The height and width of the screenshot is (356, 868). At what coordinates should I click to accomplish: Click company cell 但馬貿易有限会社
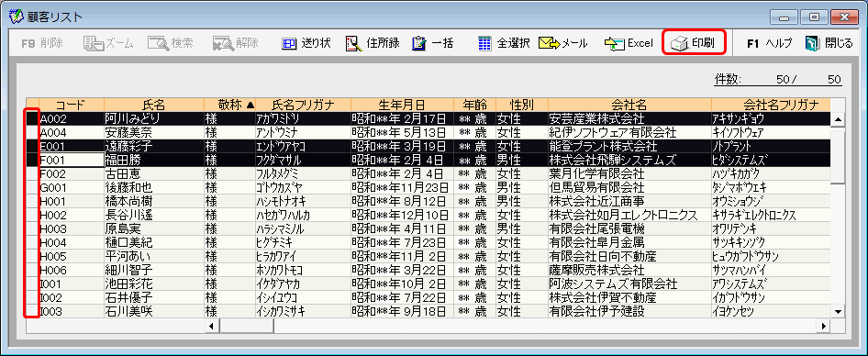click(630, 187)
